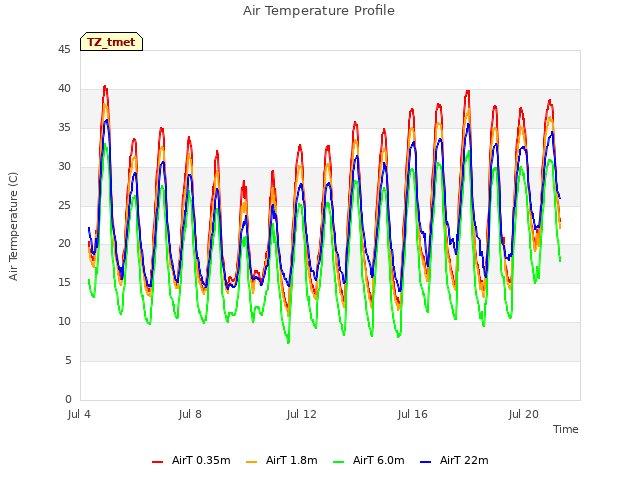Click the Air Temperature (C) axis title
This screenshot has width=640, height=480.
click(13, 226)
